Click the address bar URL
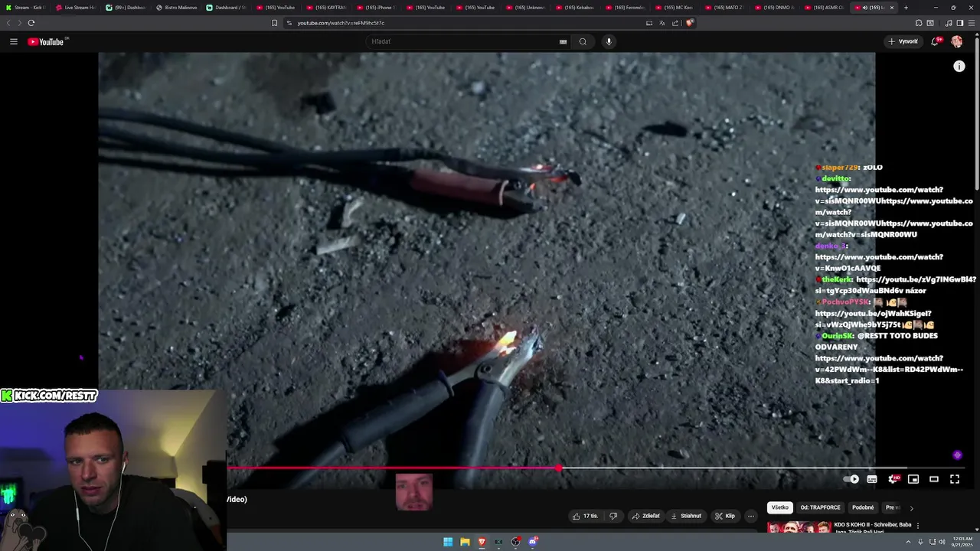Image resolution: width=980 pixels, height=551 pixels. tap(341, 23)
